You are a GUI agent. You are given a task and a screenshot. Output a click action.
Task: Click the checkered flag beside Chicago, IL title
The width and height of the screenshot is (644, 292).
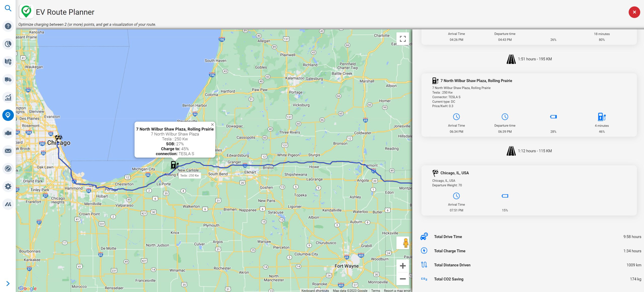(435, 173)
